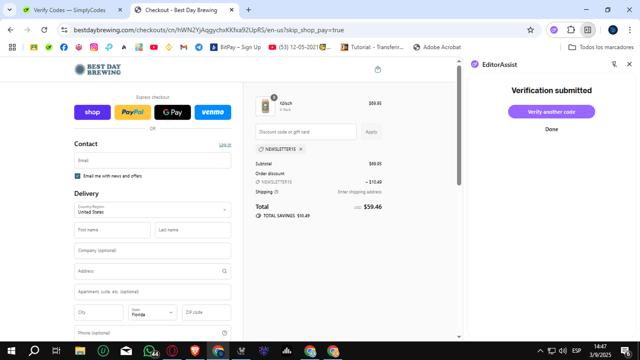Viewport: 640px width, 360px height.
Task: Close the Verify Codes tab
Action: [x=120, y=10]
